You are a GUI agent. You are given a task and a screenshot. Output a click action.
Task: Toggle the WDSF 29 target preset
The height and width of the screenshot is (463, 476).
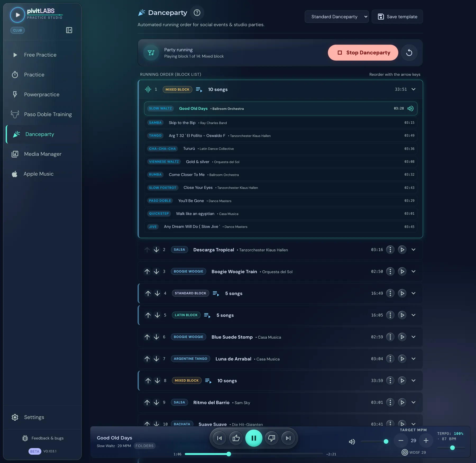point(414,452)
